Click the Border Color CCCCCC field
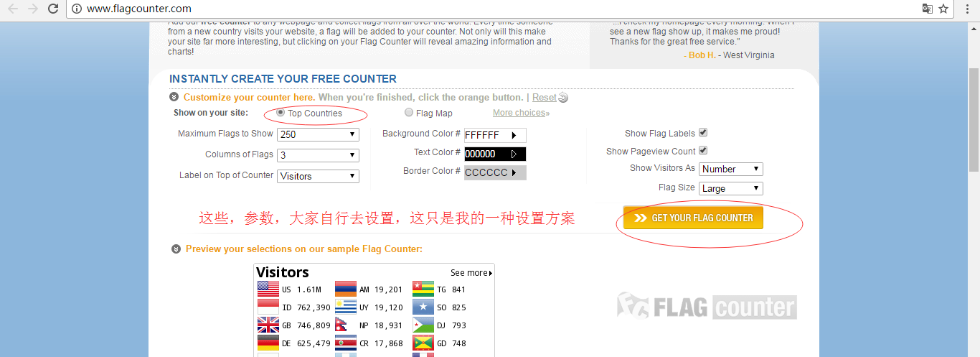The image size is (980, 357). (495, 172)
